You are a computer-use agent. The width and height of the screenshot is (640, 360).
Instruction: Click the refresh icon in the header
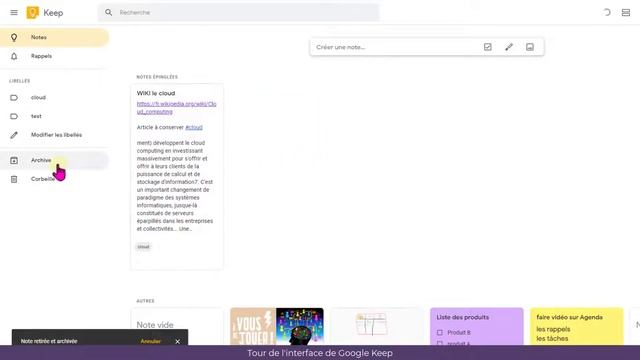[607, 13]
